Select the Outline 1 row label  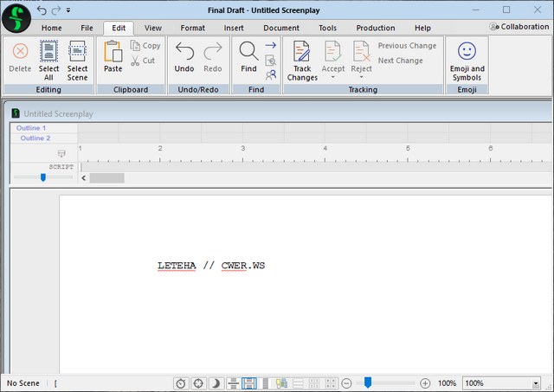pyautogui.click(x=33, y=128)
